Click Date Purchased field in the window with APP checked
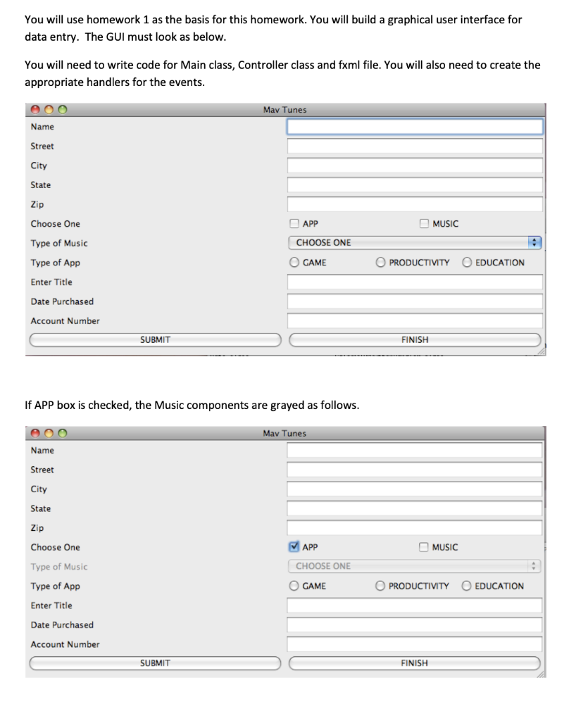Image resolution: width=588 pixels, height=721 pixels. (x=414, y=625)
